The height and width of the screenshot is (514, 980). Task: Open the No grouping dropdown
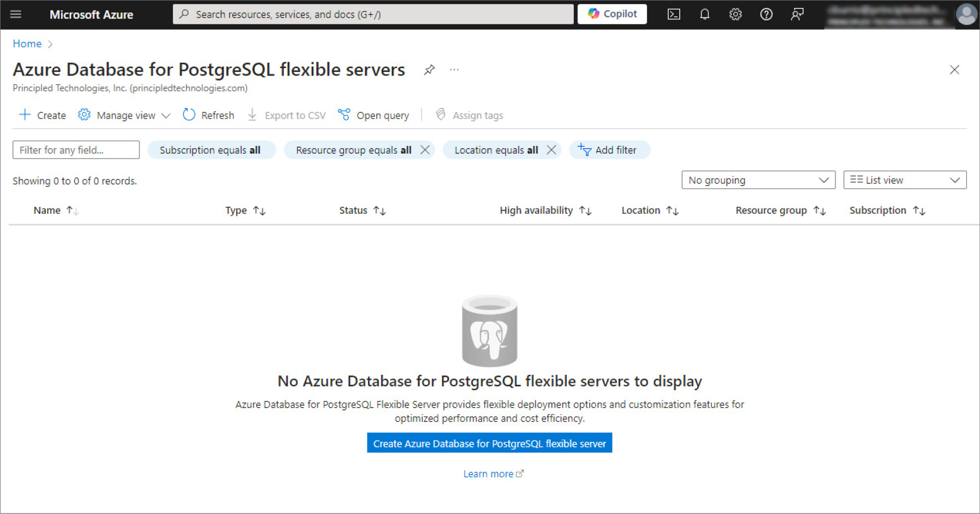pyautogui.click(x=758, y=180)
